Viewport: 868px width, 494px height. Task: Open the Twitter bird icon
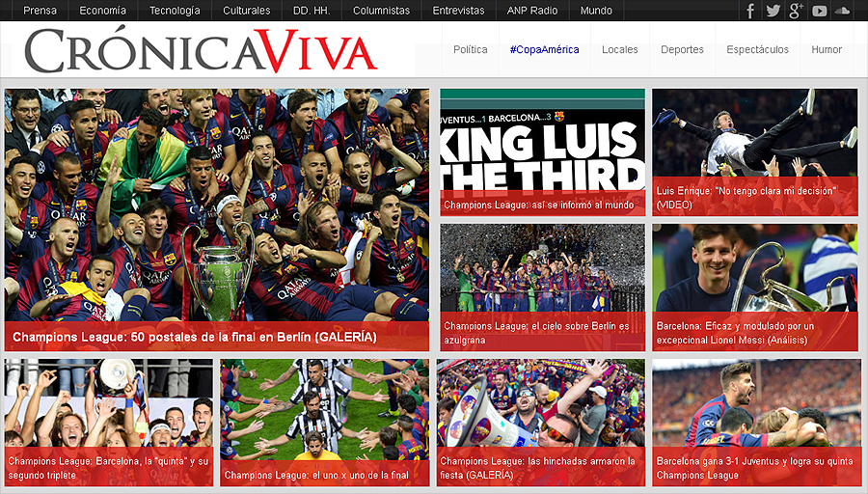773,11
